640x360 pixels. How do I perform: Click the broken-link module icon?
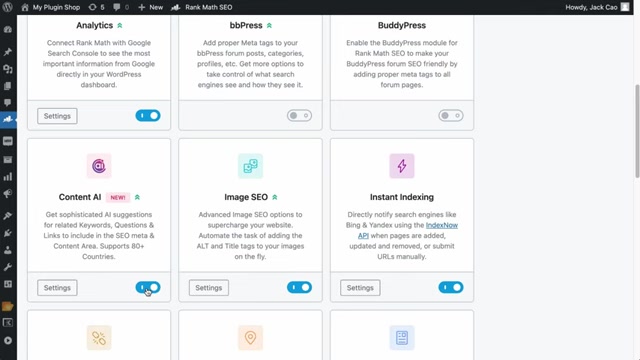click(99, 338)
